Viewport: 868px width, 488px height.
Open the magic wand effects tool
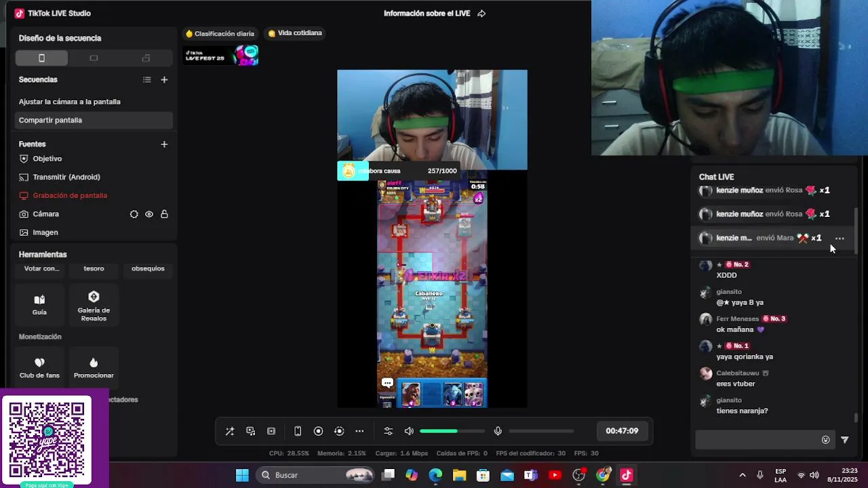point(230,431)
